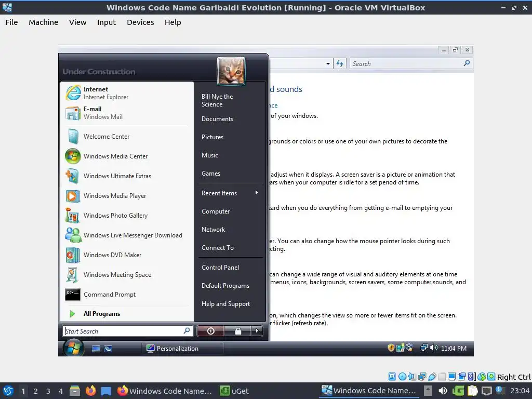Open the VirtualBox Input menu

[107, 22]
